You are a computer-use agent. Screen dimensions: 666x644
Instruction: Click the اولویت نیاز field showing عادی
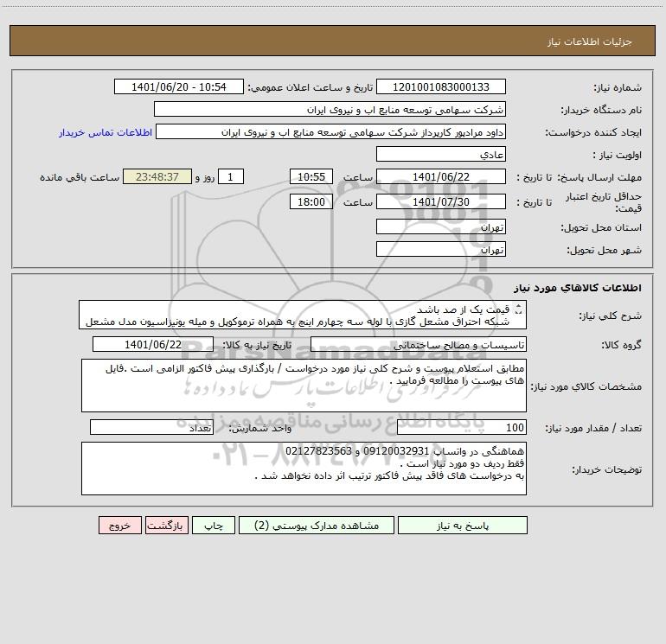point(441,154)
